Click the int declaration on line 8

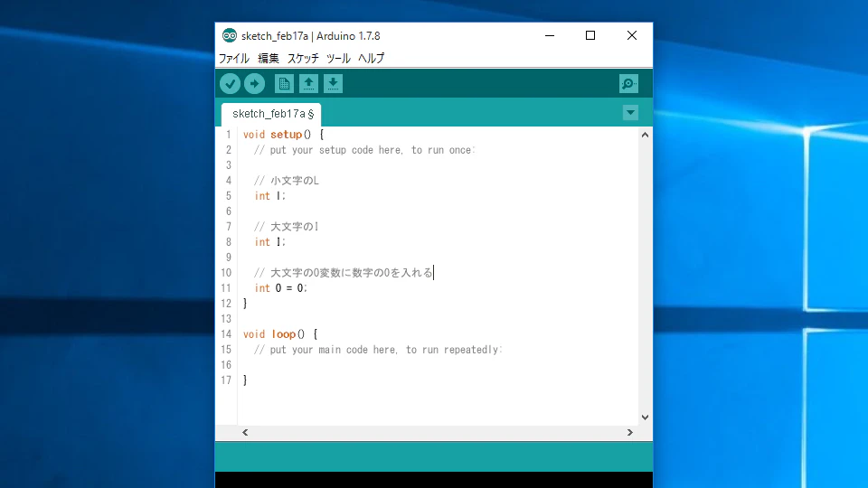pyautogui.click(x=270, y=242)
